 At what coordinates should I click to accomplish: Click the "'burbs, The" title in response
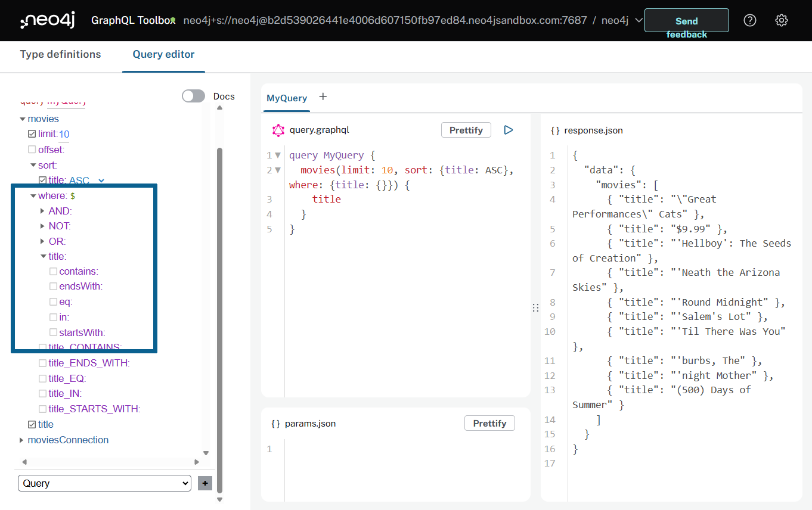[x=711, y=360]
